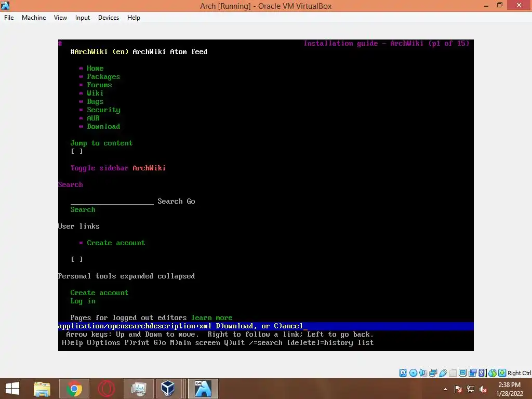The image size is (532, 399).
Task: Click the Jump to content link
Action: [x=101, y=143]
